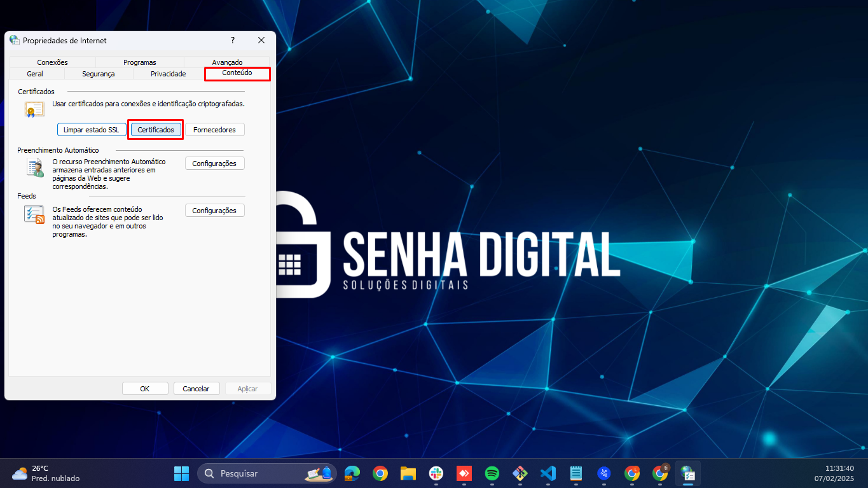Open the Notepad taskbar icon
Image resolution: width=868 pixels, height=488 pixels.
pos(575,473)
